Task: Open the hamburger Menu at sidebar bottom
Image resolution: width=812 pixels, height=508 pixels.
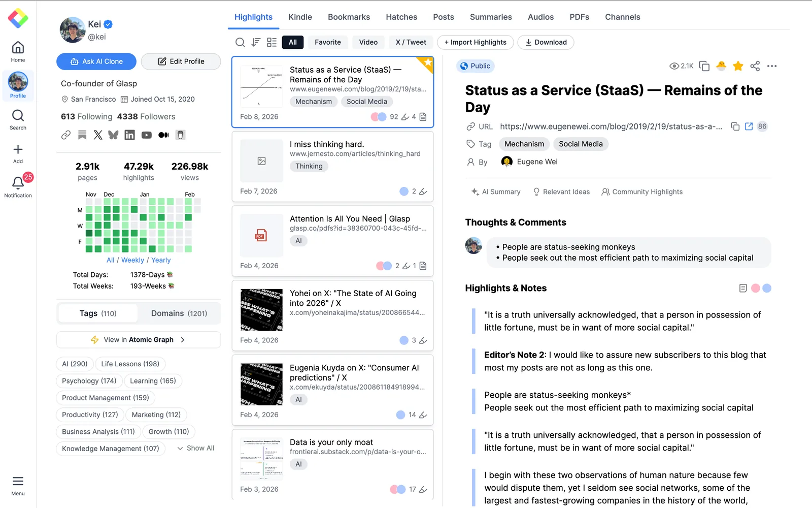Action: [x=18, y=485]
